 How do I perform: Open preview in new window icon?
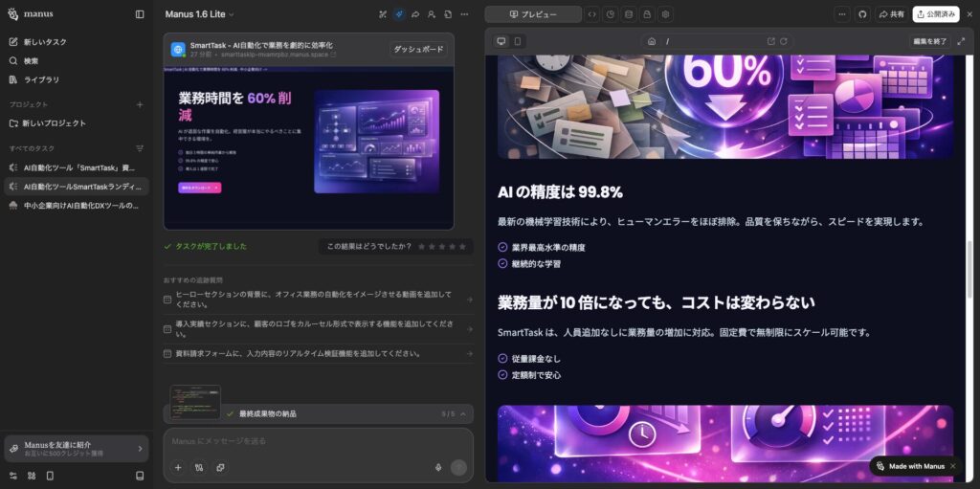(x=771, y=41)
